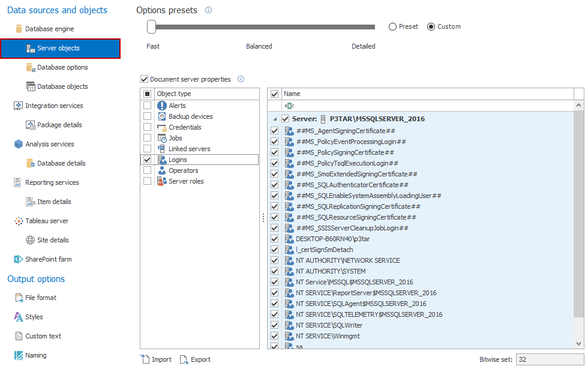Select the Custom radio button

point(431,26)
